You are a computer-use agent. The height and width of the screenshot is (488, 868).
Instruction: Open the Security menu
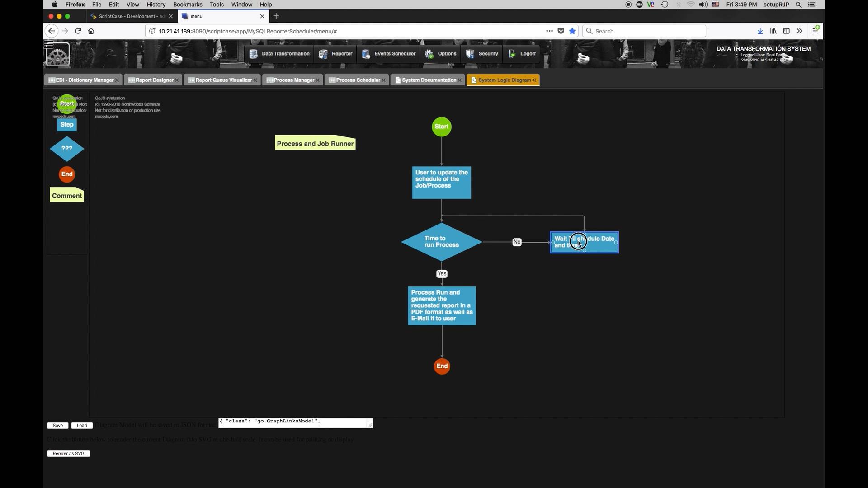pyautogui.click(x=482, y=54)
